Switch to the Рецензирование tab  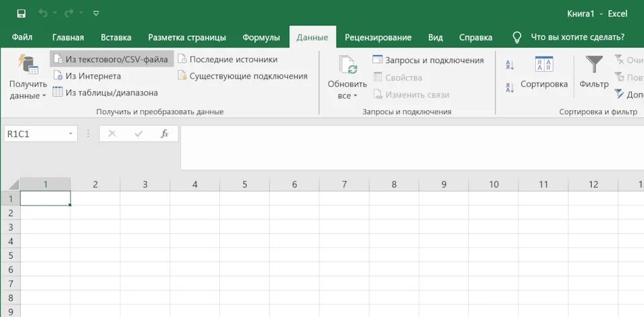[x=378, y=38]
